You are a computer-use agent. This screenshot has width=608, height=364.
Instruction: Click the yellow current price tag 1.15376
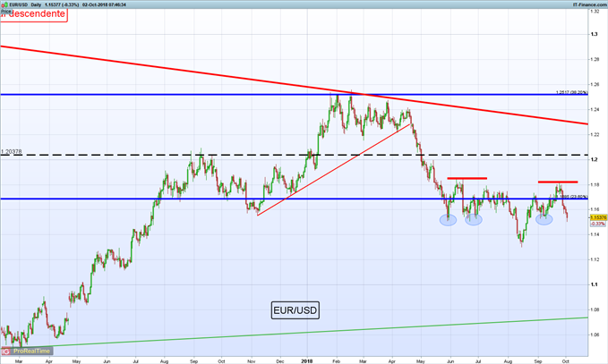tap(598, 217)
